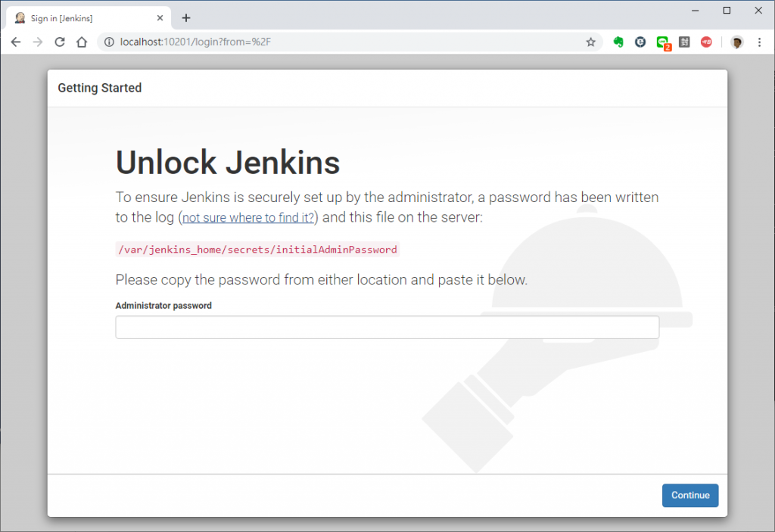Click the gray square extension icon
The width and height of the screenshot is (775, 532).
(684, 42)
